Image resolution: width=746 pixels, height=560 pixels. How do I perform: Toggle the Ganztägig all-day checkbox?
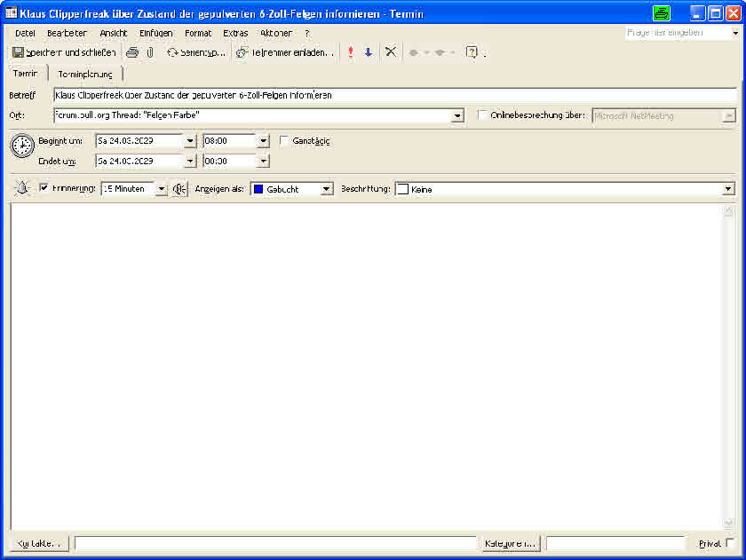284,140
